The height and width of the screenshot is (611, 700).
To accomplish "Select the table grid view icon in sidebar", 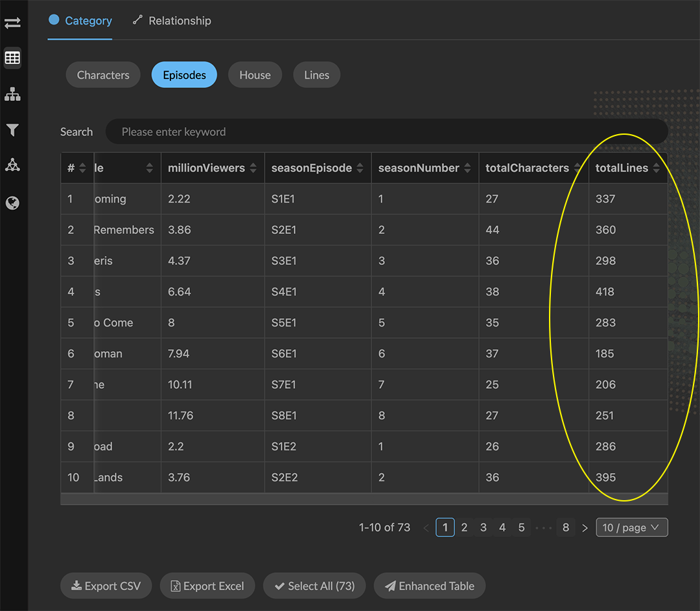I will [12, 58].
